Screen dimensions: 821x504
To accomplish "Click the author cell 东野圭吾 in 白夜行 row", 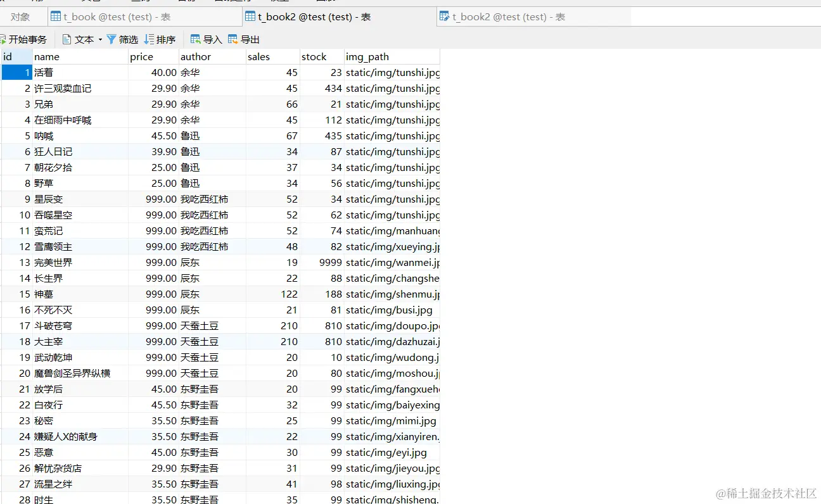I will click(x=212, y=405).
